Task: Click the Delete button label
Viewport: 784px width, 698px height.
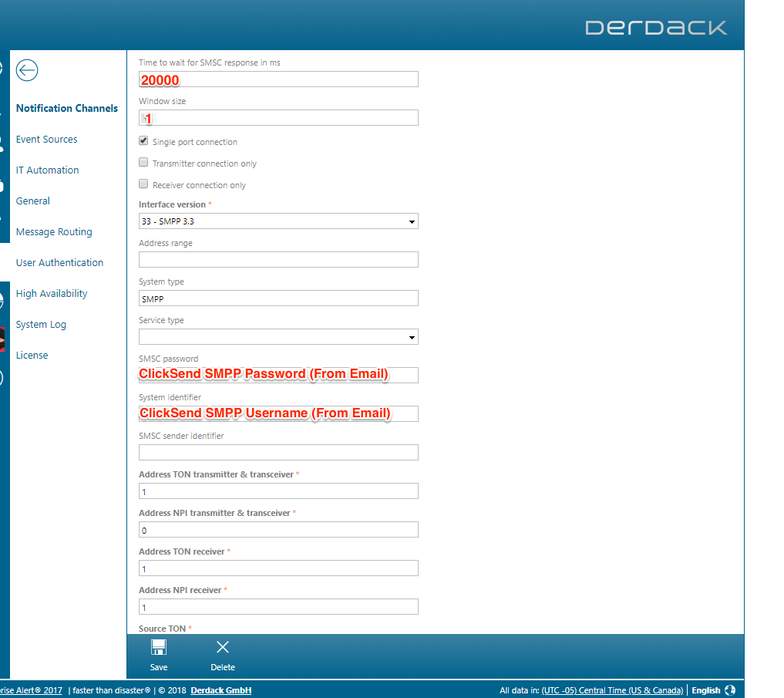Action: pyautogui.click(x=223, y=667)
